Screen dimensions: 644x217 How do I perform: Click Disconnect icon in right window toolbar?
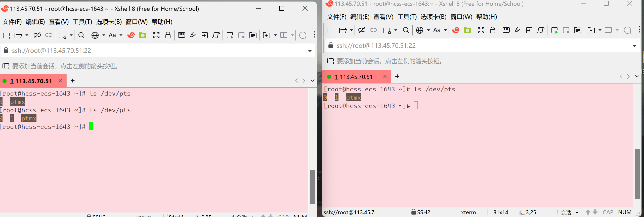click(x=362, y=30)
